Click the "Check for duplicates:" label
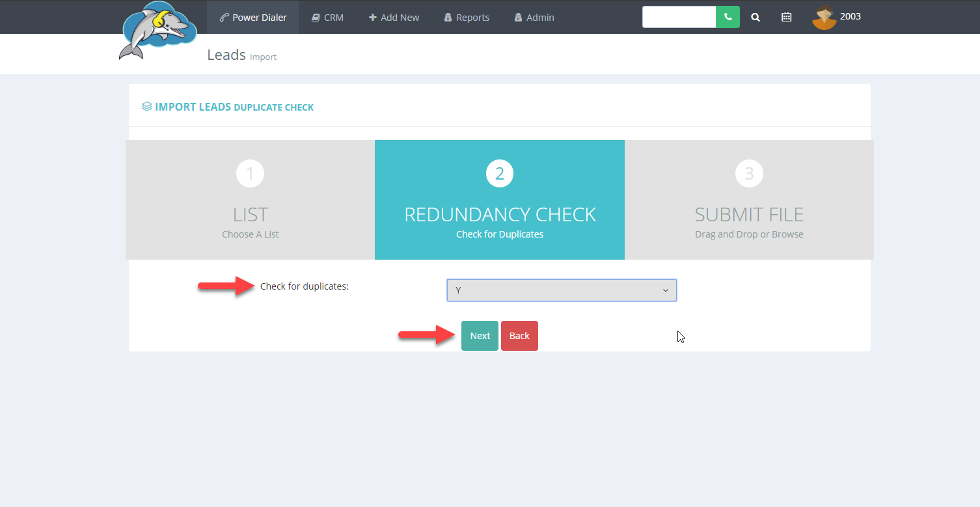 click(x=305, y=286)
